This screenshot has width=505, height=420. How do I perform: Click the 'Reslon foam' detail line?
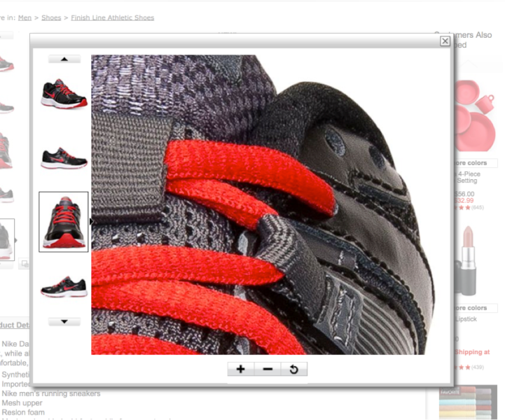coord(23,412)
